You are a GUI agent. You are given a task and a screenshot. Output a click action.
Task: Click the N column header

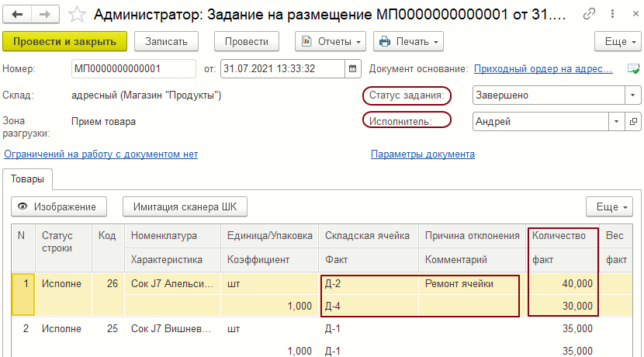pyautogui.click(x=23, y=248)
